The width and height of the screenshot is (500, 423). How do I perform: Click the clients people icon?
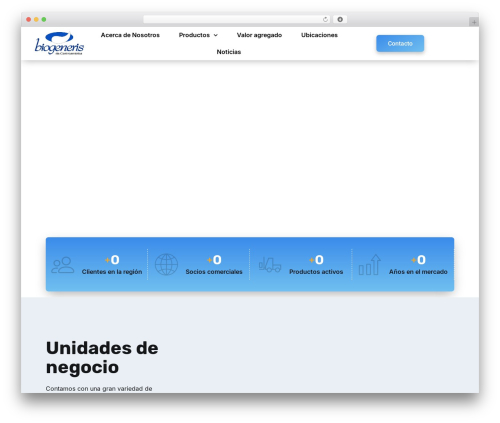(x=62, y=265)
